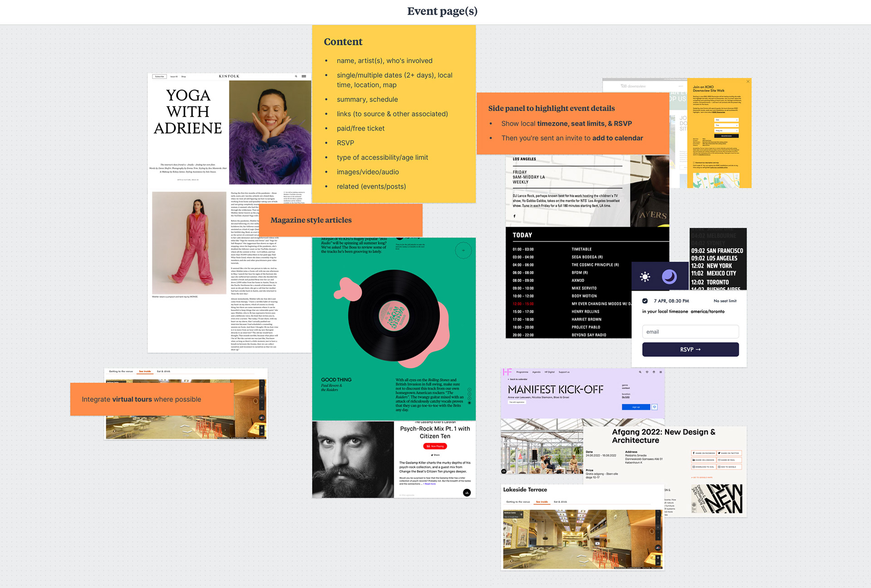Click the Magazine style articles sticky note
Screen dimensions: 871x588
340,220
